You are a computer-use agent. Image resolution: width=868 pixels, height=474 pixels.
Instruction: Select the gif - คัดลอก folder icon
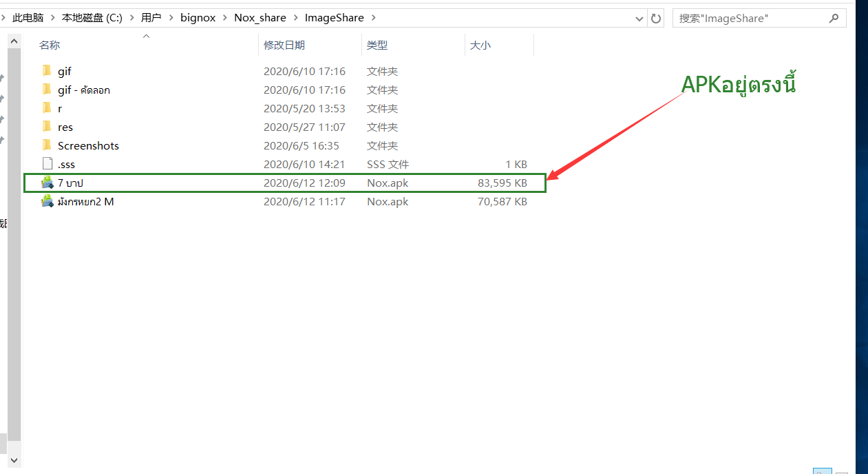[x=47, y=90]
